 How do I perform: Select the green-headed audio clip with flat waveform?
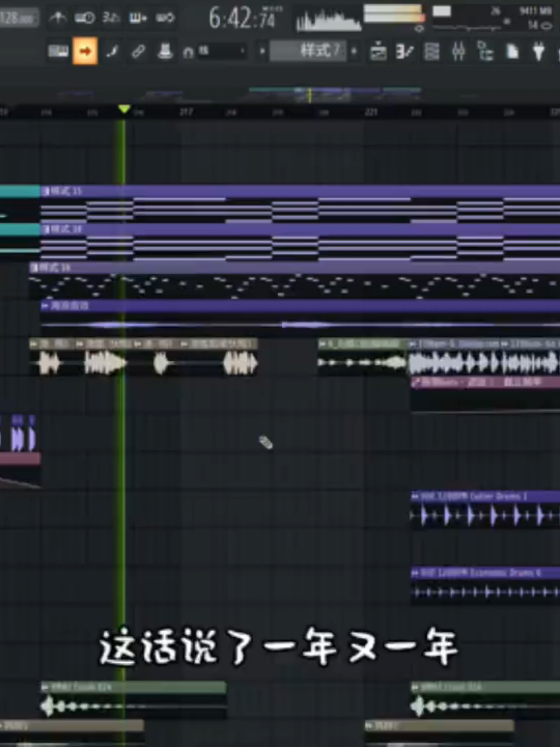pos(362,356)
